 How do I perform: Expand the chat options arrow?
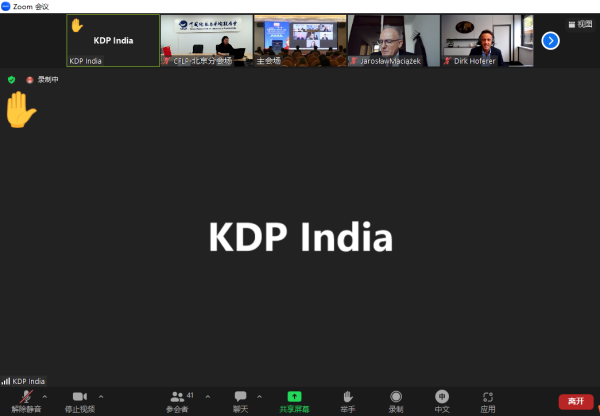tap(260, 396)
